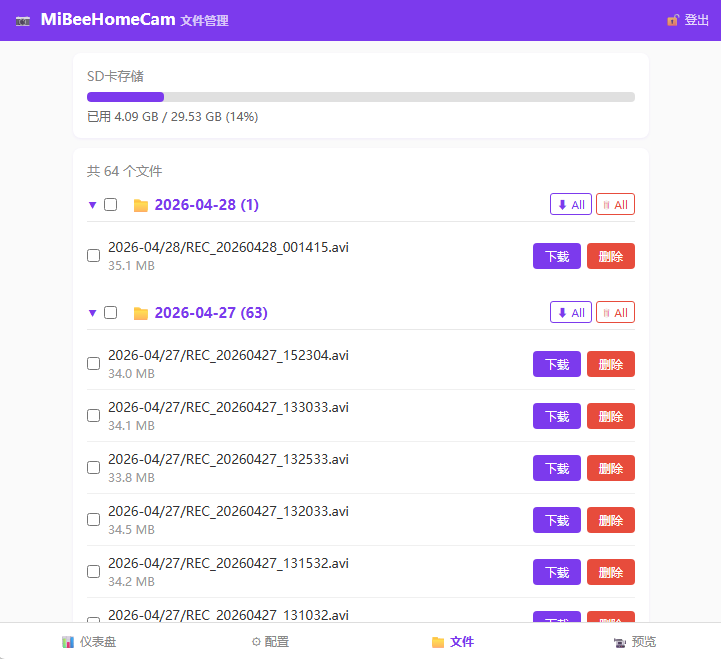Click the folder icon for 2026-04-28
This screenshot has height=659, width=721.
(141, 205)
